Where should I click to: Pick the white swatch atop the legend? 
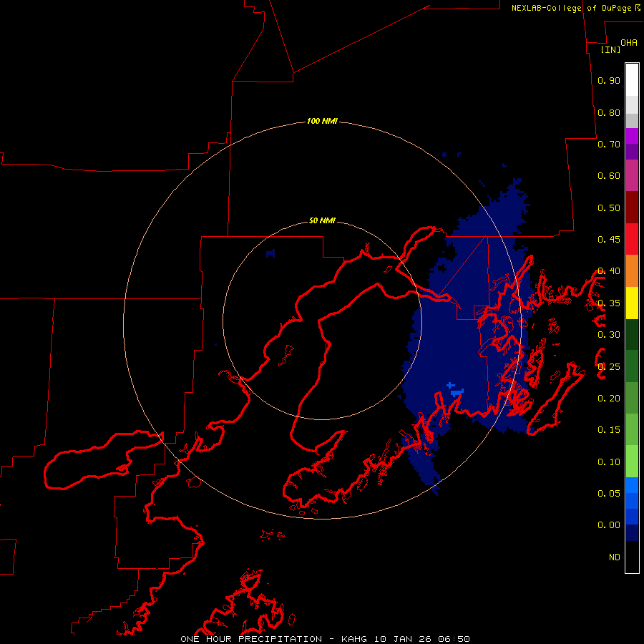[x=632, y=80]
